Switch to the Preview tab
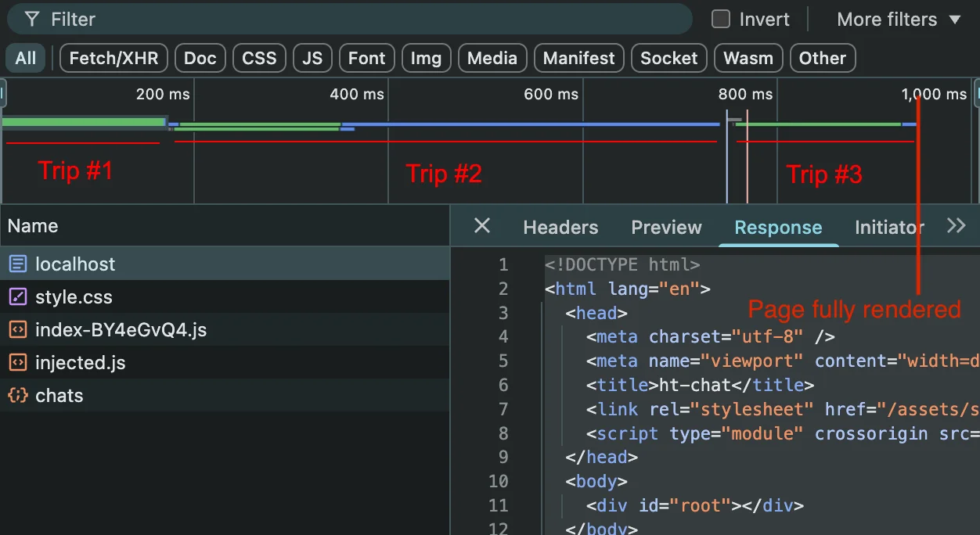The width and height of the screenshot is (980, 535). click(666, 228)
